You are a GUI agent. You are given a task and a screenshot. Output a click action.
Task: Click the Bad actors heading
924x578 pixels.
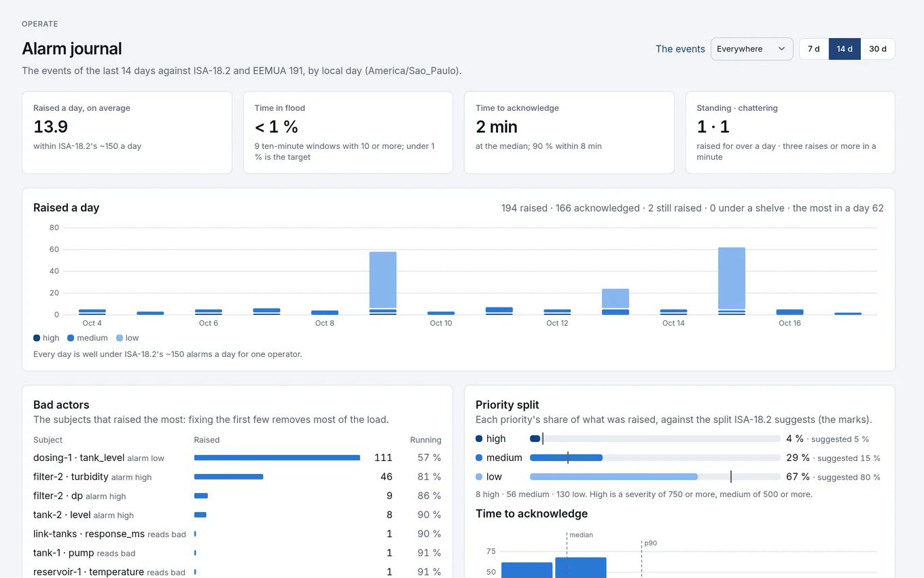[61, 405]
